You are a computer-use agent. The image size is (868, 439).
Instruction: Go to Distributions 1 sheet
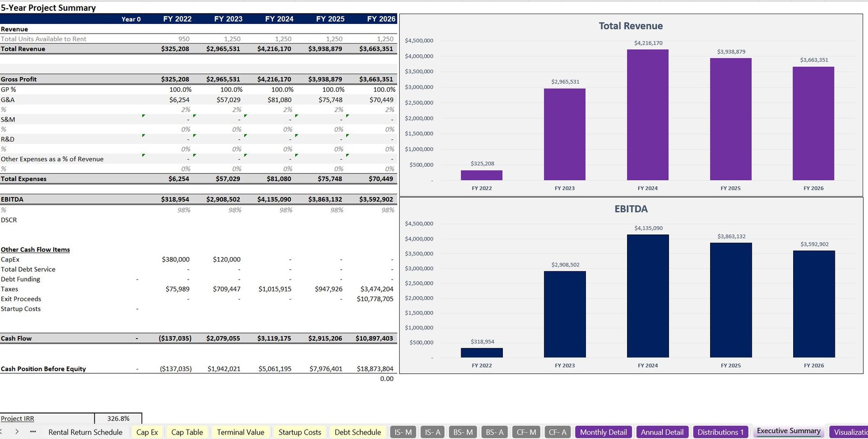pos(720,432)
